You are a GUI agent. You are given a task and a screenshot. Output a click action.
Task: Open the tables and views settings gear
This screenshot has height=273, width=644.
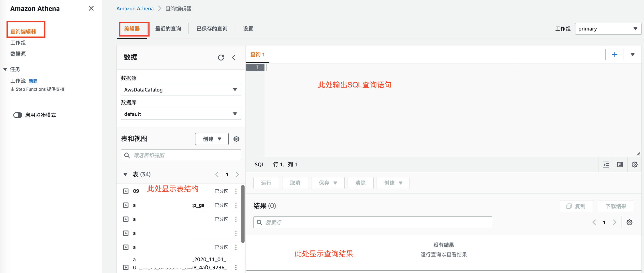(x=236, y=139)
